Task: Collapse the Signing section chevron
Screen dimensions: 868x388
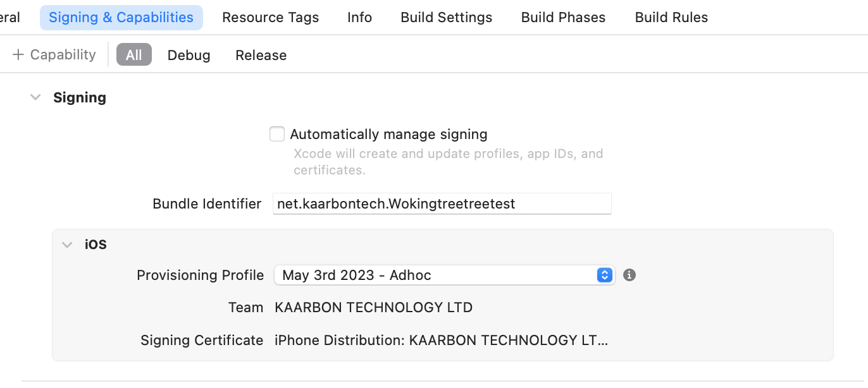Action: pyautogui.click(x=35, y=97)
